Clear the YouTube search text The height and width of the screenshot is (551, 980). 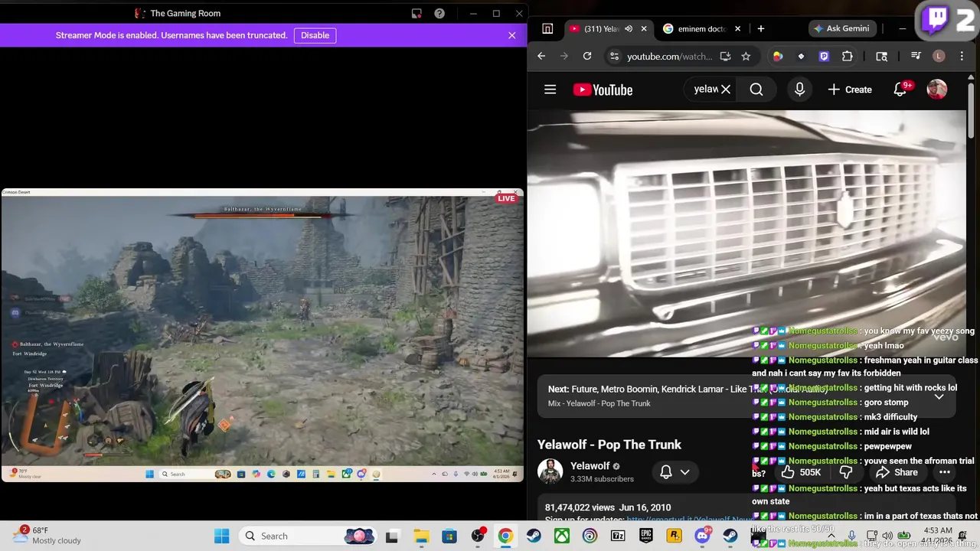pyautogui.click(x=726, y=90)
